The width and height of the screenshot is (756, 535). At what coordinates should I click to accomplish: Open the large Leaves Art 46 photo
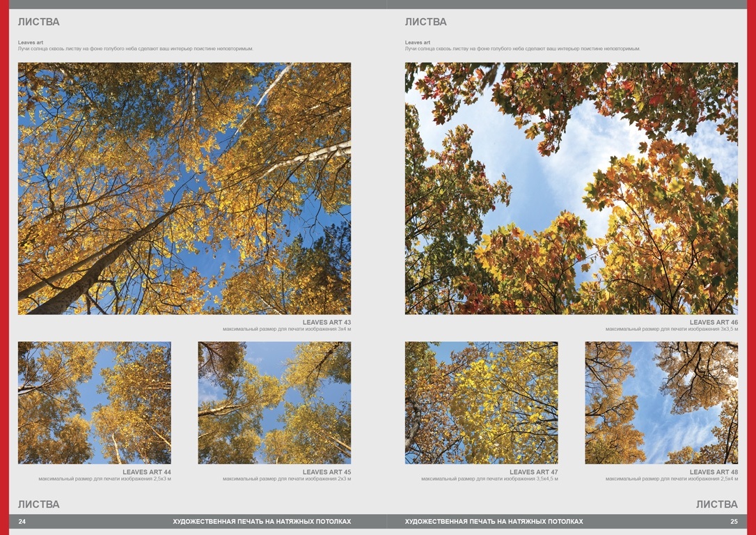tap(572, 189)
